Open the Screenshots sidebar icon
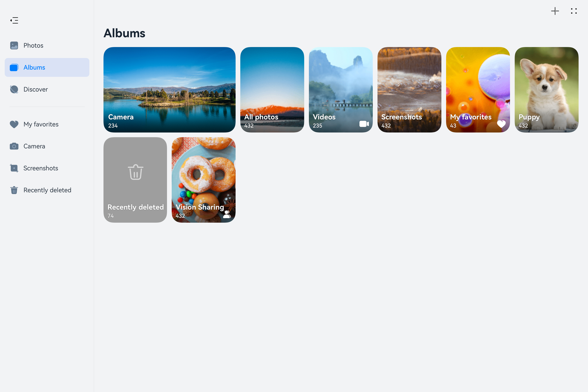This screenshot has height=392, width=588. [14, 168]
